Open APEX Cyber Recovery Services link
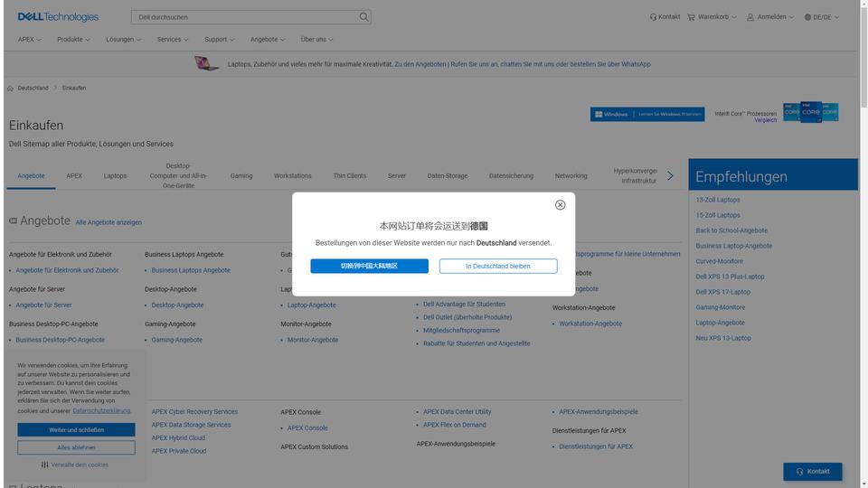Image resolution: width=868 pixels, height=488 pixels. pyautogui.click(x=195, y=412)
